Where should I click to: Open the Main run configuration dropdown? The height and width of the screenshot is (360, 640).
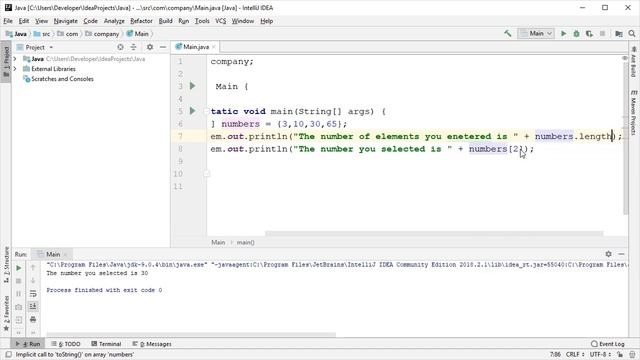coord(536,33)
